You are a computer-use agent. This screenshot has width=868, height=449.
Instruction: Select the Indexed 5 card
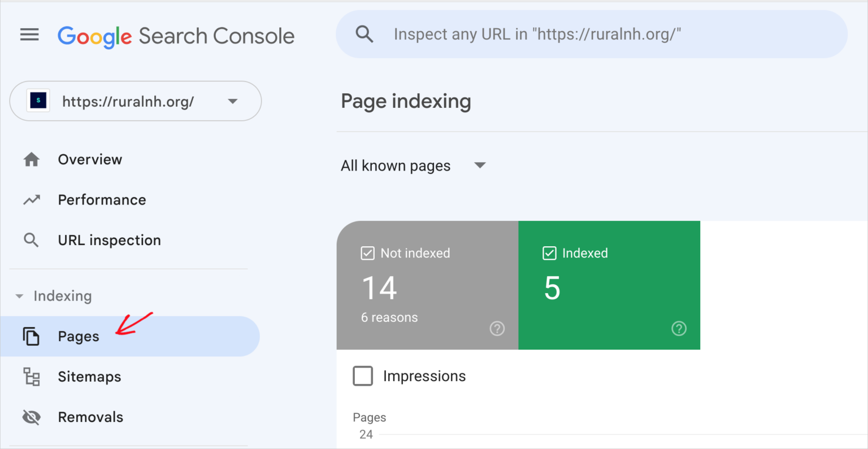coord(609,285)
